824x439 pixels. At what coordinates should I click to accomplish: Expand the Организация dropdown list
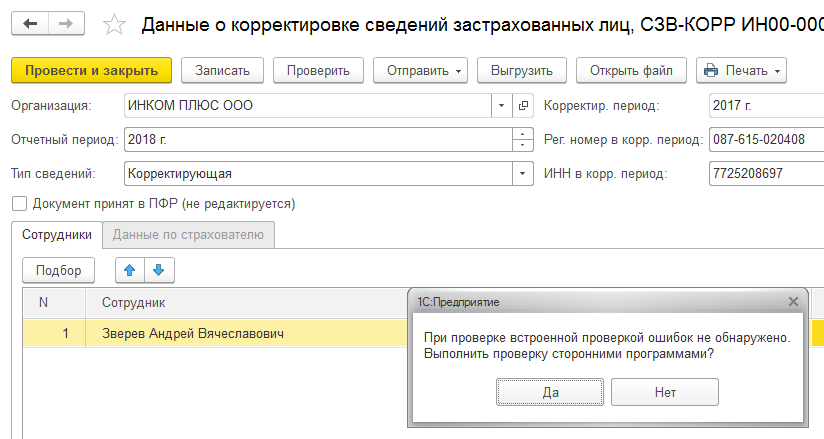[x=501, y=105]
